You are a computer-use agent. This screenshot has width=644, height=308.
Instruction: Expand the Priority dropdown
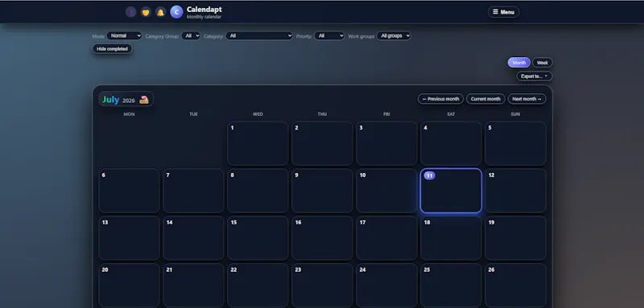click(329, 35)
